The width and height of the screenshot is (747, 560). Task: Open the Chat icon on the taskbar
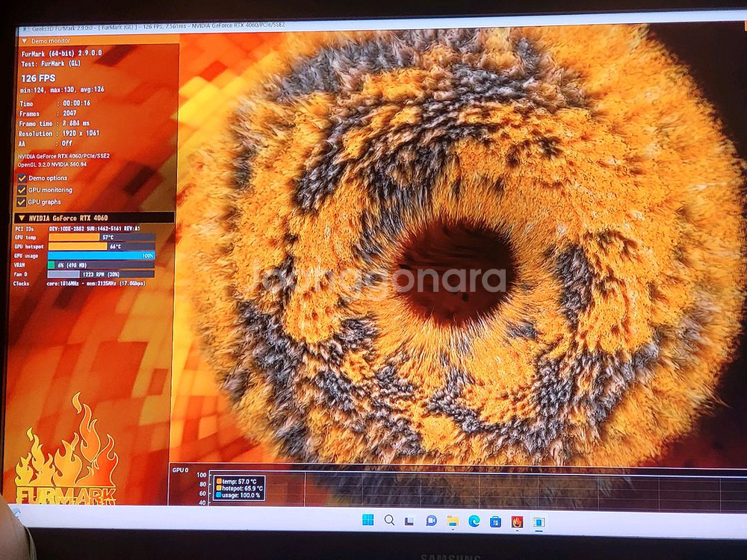431,521
